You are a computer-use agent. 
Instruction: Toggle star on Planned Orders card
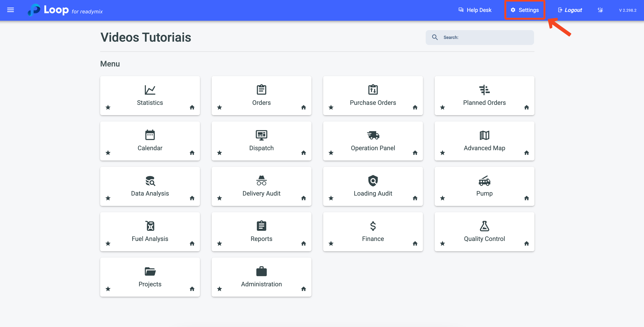point(443,108)
